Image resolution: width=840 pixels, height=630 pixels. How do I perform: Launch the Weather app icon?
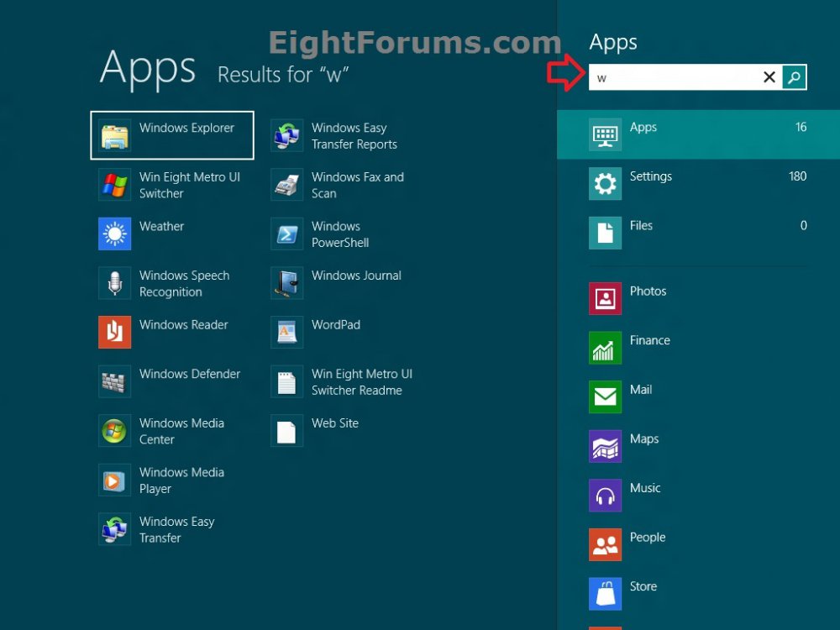click(115, 234)
